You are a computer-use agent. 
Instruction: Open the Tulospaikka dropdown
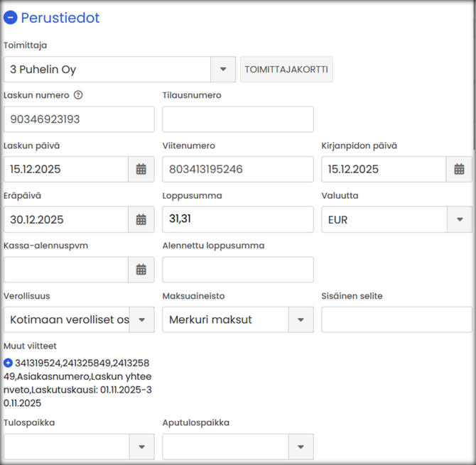point(141,447)
